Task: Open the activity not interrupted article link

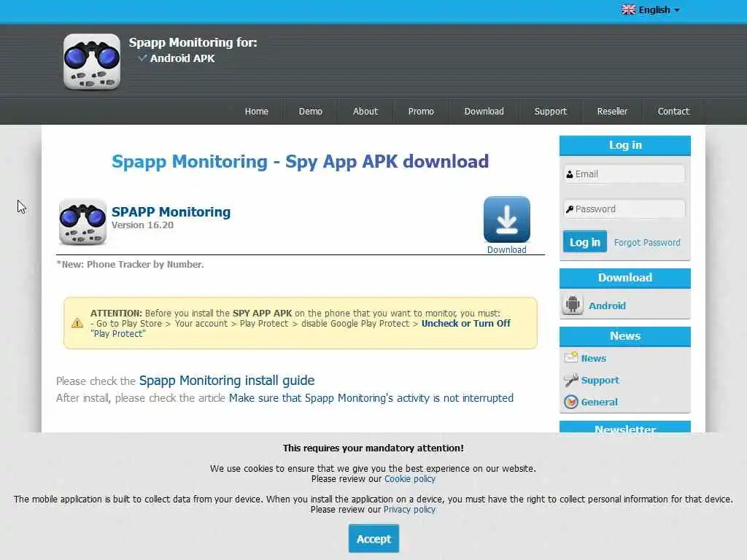Action: coord(371,398)
